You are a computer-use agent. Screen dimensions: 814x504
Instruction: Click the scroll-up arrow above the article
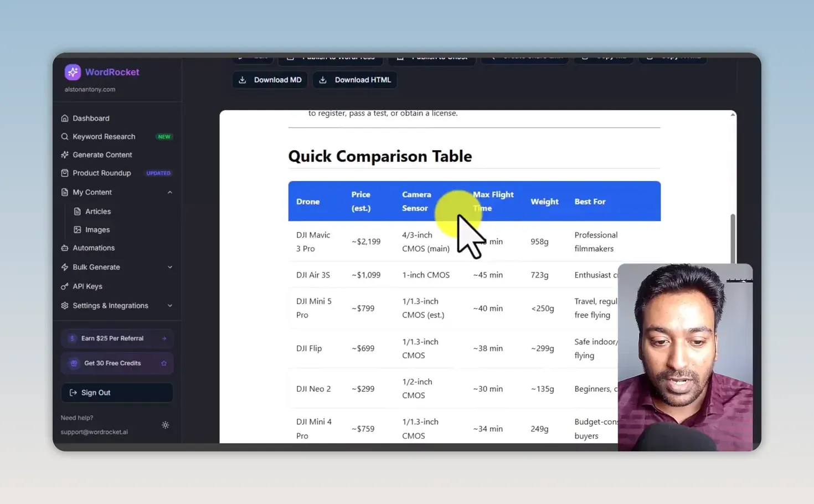point(733,115)
